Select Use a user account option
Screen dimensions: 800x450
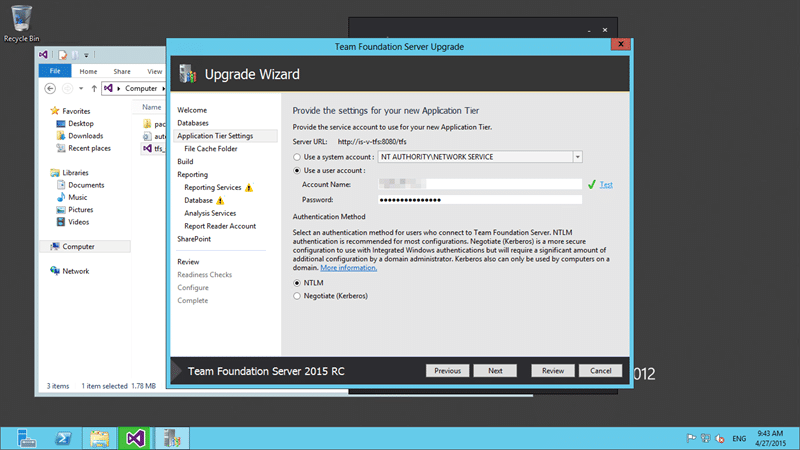coord(297,170)
